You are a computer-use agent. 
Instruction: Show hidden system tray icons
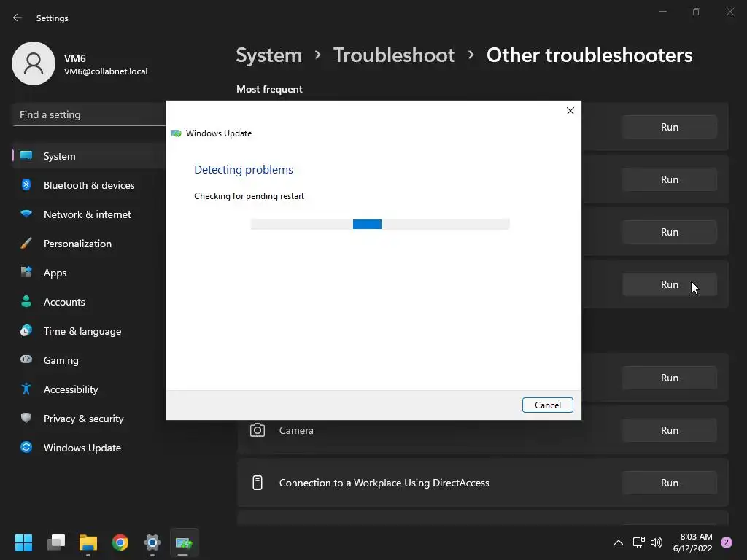pos(619,542)
